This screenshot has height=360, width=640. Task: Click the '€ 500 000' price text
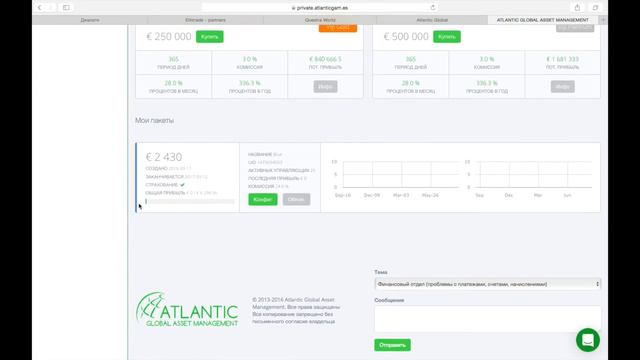[406, 36]
